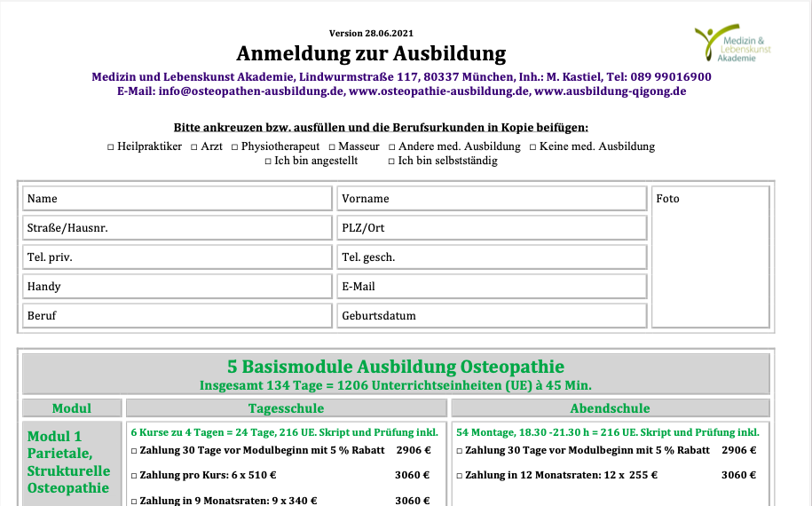
Task: Tick 12 Monatsraten 12 x 255 € checkbox
Action: click(x=460, y=476)
